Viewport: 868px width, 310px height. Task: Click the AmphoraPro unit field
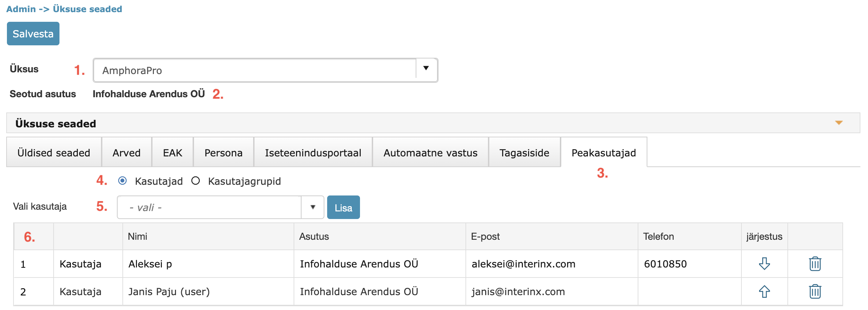pyautogui.click(x=255, y=70)
